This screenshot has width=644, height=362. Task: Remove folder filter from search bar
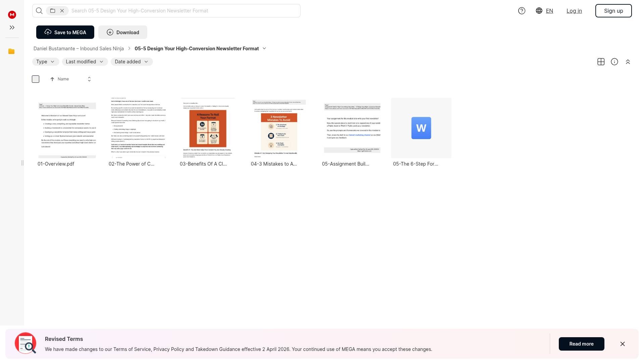[62, 11]
